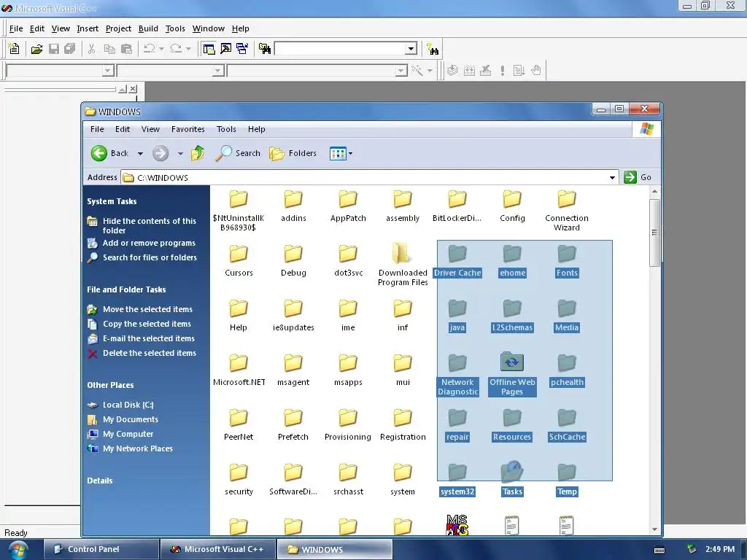Expand the Address bar dropdown
This screenshot has width=747, height=560.
click(612, 178)
